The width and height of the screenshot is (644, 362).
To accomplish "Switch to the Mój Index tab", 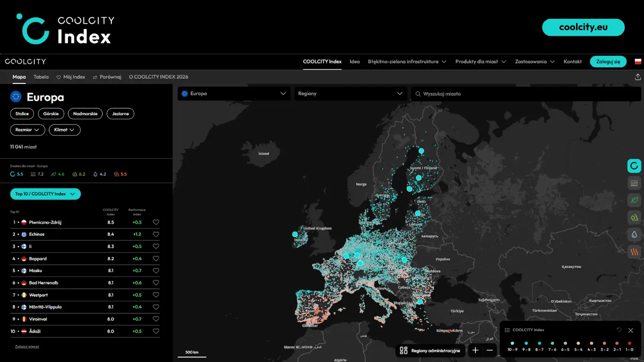I will pyautogui.click(x=71, y=77).
